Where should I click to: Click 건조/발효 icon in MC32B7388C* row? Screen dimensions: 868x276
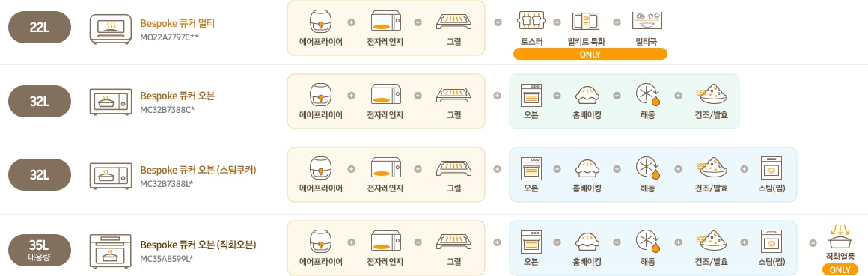(711, 94)
